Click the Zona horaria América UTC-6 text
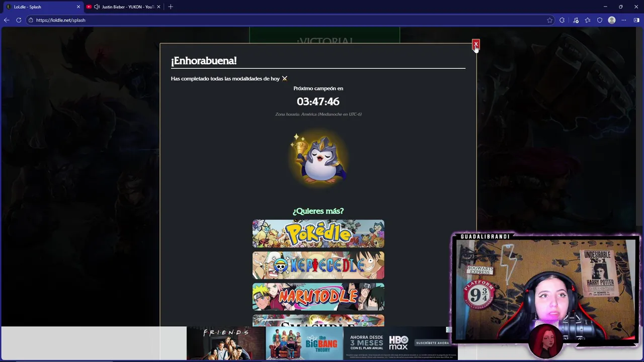This screenshot has height=362, width=644. coord(318,114)
